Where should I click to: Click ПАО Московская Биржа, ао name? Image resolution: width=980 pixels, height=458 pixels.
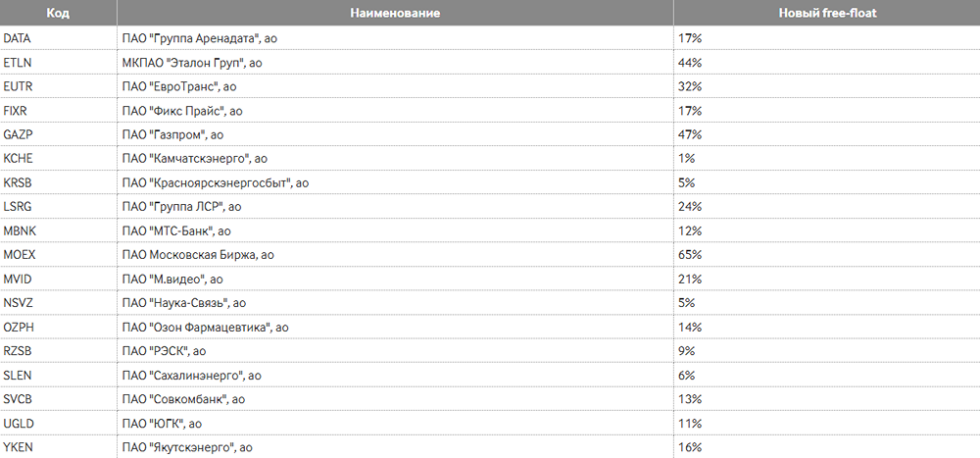(197, 255)
